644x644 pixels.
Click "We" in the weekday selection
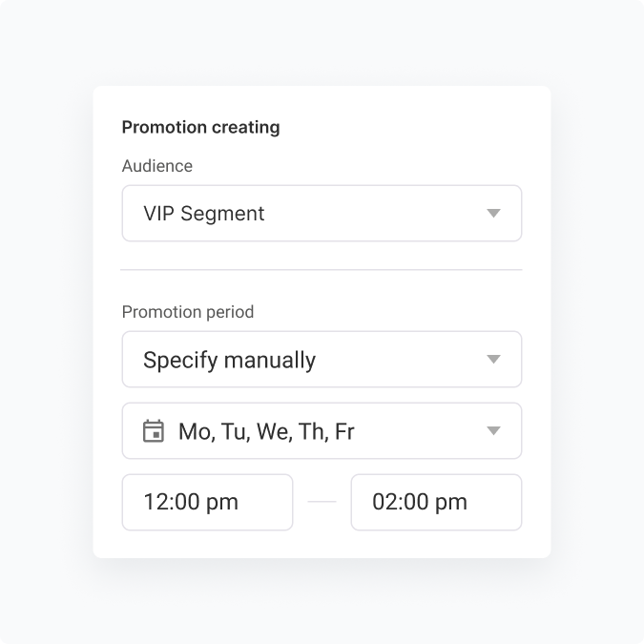(273, 431)
